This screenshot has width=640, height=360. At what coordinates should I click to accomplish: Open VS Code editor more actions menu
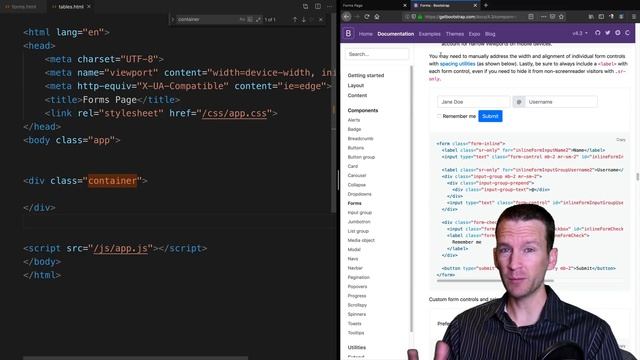[x=329, y=6]
